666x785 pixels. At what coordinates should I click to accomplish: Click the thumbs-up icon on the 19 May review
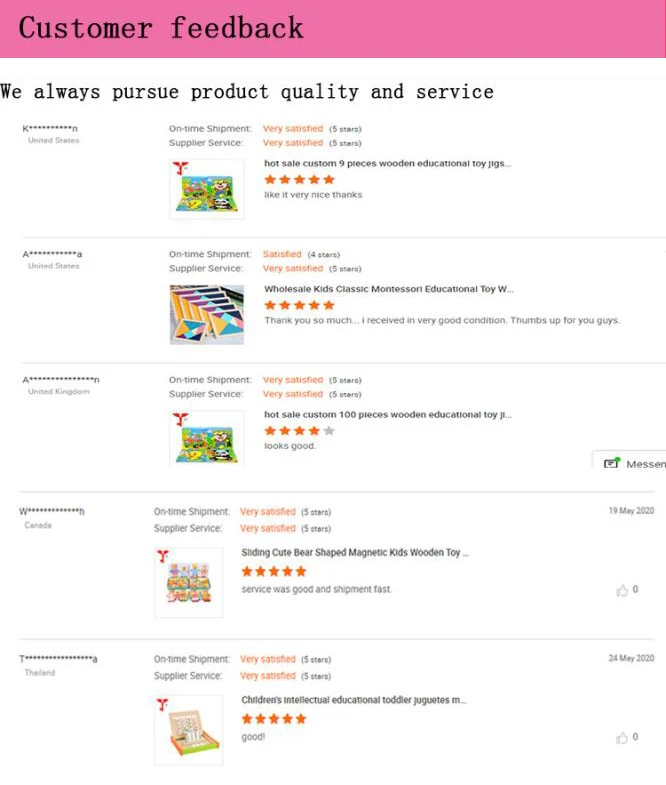coord(622,591)
